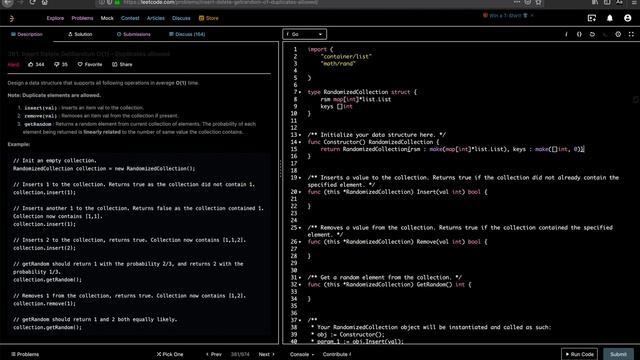Screen dimensions: 640x360
Task: Open the Discuss tab for this problem
Action: tap(187, 34)
